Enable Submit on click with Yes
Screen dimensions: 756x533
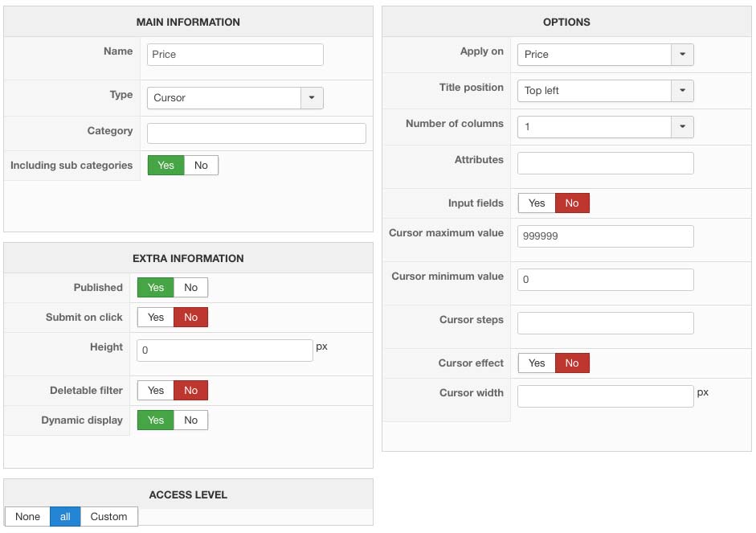pyautogui.click(x=156, y=318)
